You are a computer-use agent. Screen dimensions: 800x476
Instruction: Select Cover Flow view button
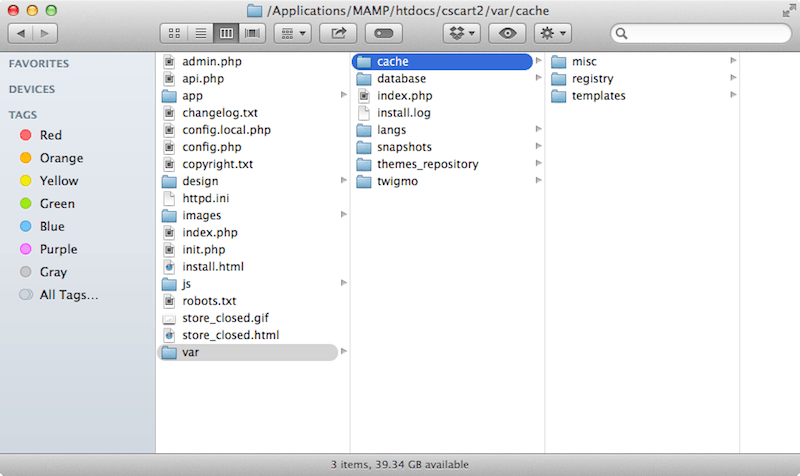[252, 33]
